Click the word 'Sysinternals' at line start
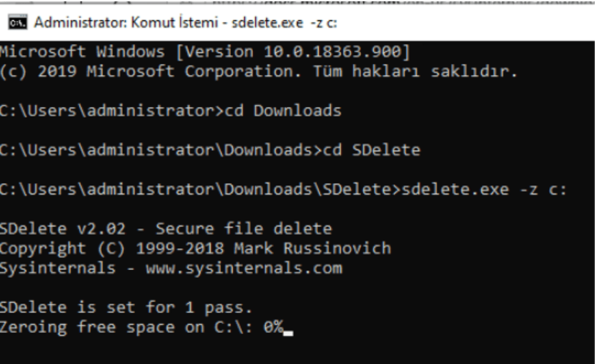This screenshot has width=598, height=364. coord(58,268)
